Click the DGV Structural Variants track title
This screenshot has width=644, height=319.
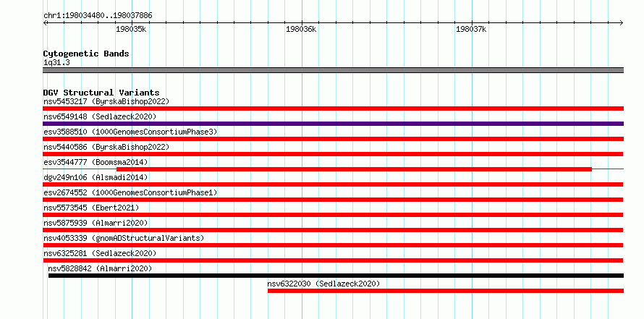point(101,93)
